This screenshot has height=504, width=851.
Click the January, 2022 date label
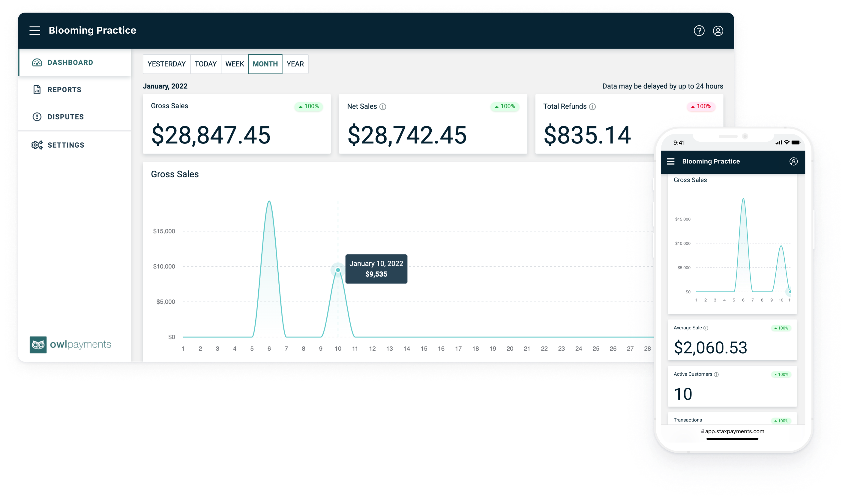pos(165,86)
